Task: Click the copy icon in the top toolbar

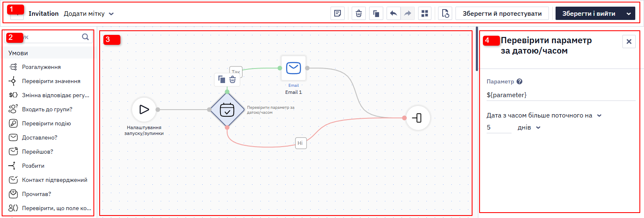Action: click(x=376, y=13)
